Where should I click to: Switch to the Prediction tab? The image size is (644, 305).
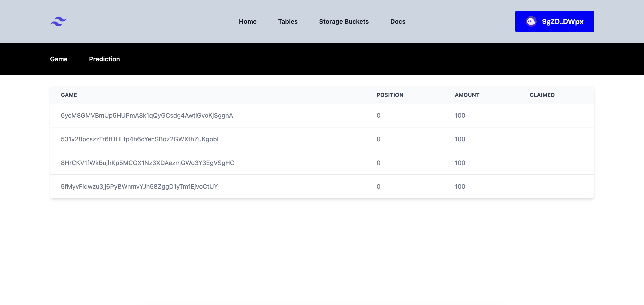coord(104,59)
